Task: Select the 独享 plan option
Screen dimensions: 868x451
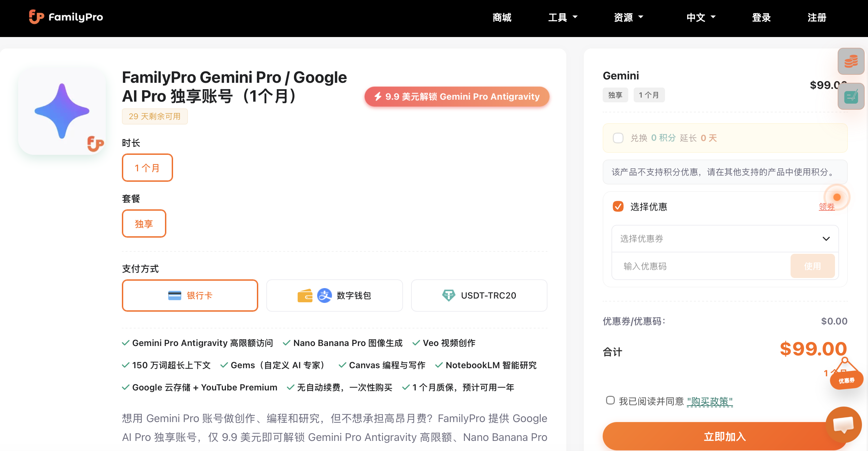Action: [144, 223]
